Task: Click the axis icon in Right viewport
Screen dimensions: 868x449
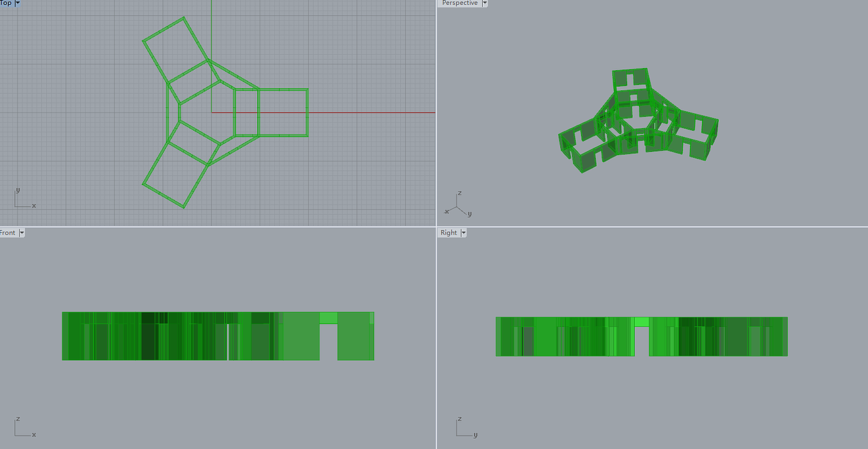Action: tap(467, 427)
